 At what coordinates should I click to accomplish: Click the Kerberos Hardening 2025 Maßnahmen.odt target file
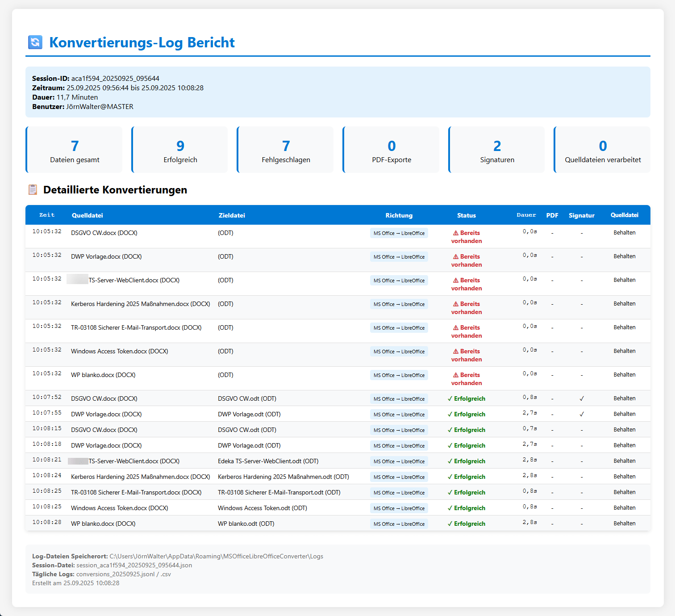(x=283, y=477)
